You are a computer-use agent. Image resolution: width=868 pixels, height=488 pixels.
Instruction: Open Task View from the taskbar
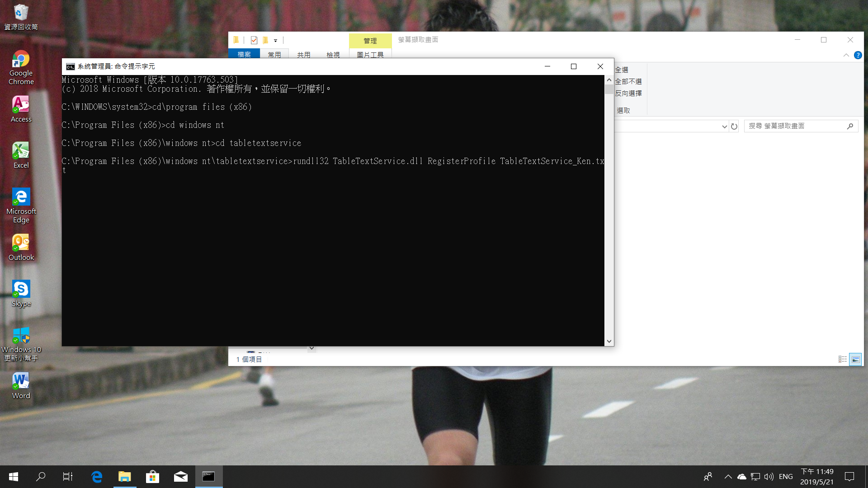[x=68, y=476]
